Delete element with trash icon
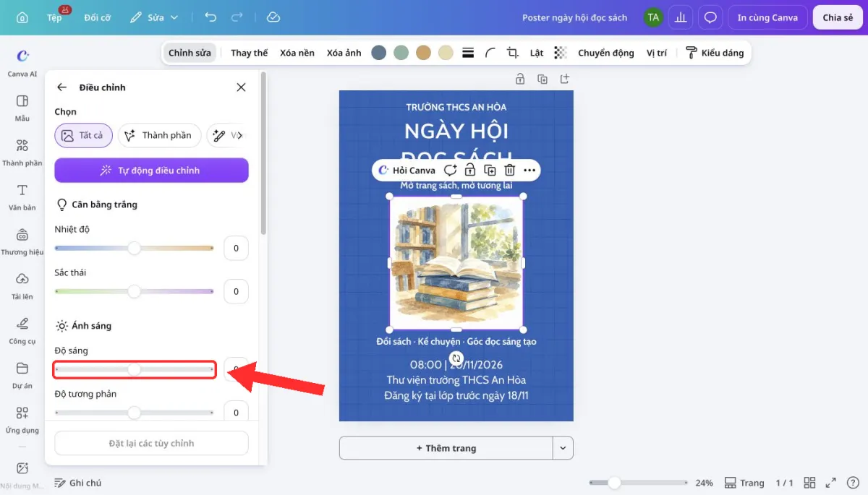Image resolution: width=868 pixels, height=495 pixels. (x=510, y=171)
